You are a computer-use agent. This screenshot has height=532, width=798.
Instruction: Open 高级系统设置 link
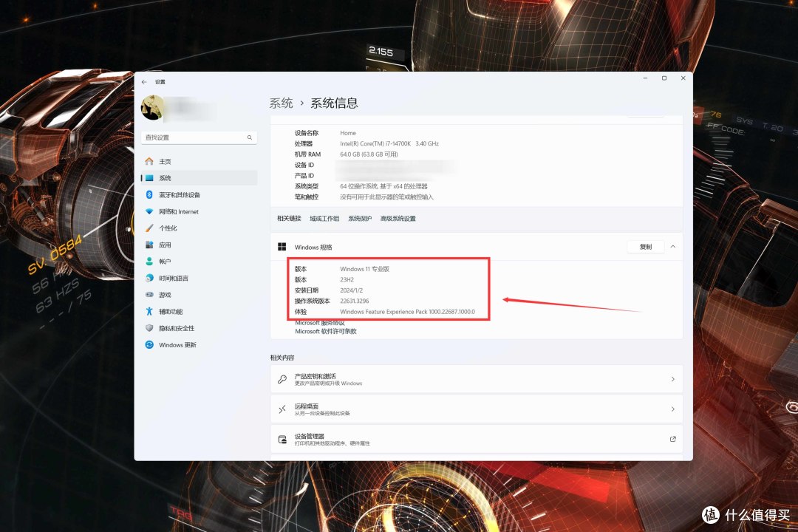tap(398, 219)
